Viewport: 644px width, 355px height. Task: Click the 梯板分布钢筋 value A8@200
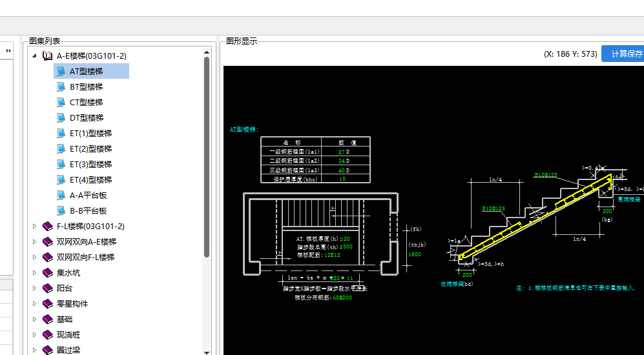(x=342, y=298)
